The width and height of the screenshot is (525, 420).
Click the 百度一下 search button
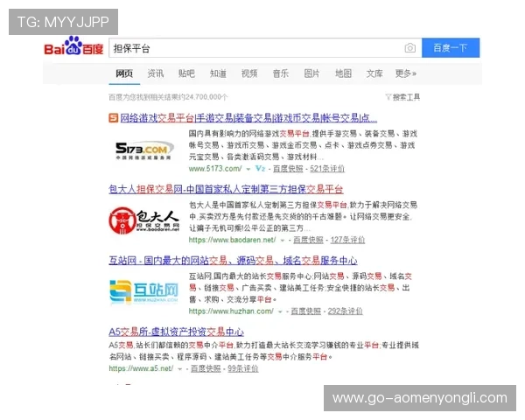[451, 48]
